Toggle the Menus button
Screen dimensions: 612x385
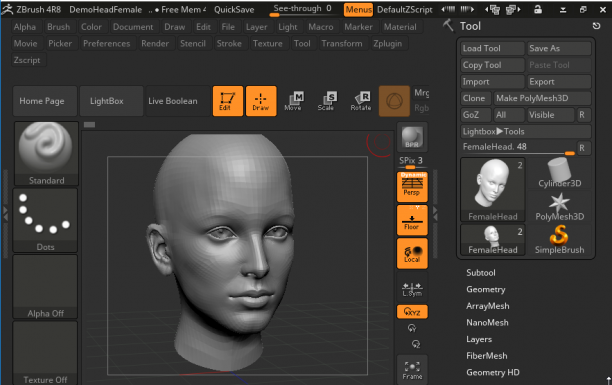(x=358, y=9)
